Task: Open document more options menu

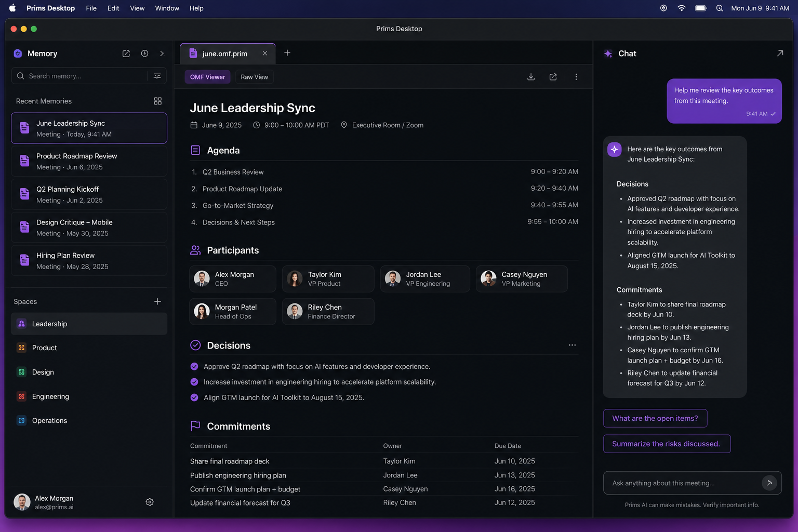Action: (x=576, y=77)
